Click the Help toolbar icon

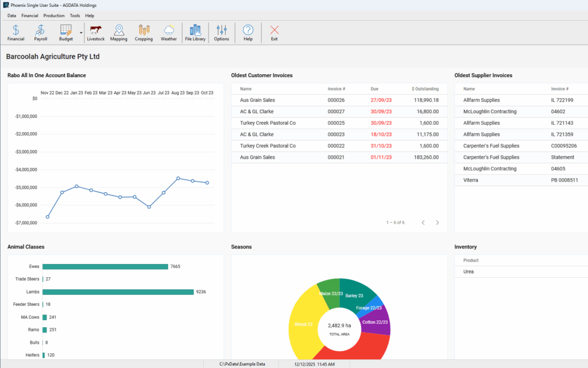click(248, 33)
